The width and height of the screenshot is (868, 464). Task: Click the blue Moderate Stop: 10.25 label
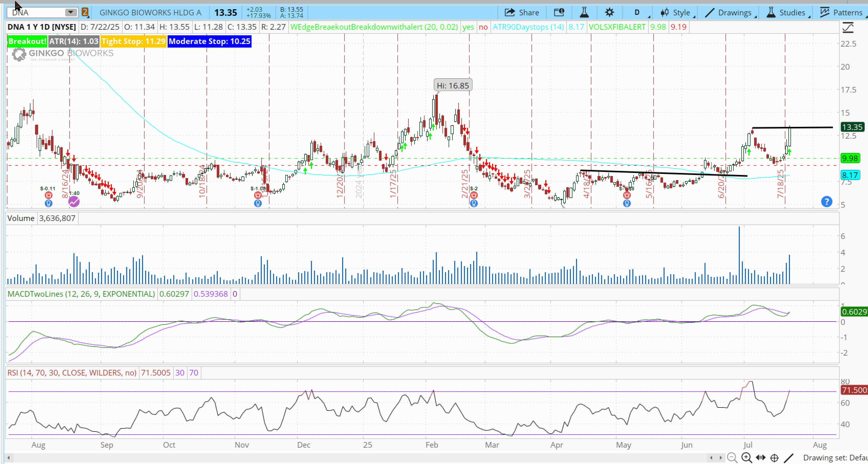point(209,41)
